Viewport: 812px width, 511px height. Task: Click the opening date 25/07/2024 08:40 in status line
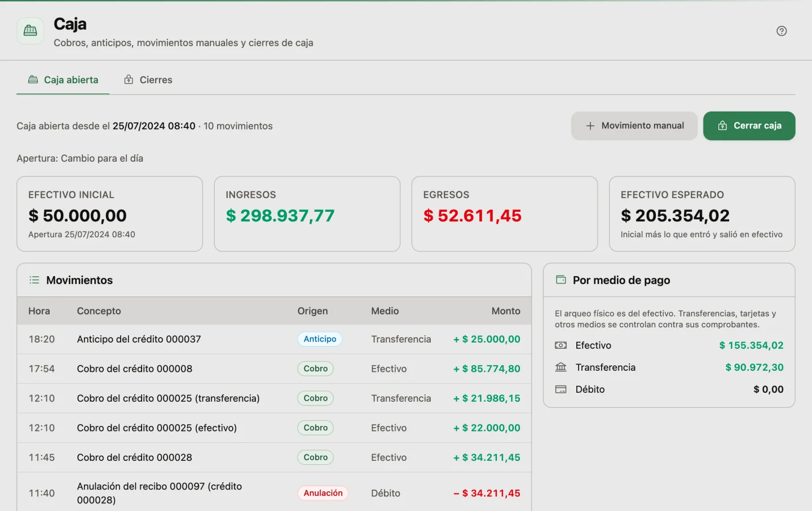pos(154,126)
